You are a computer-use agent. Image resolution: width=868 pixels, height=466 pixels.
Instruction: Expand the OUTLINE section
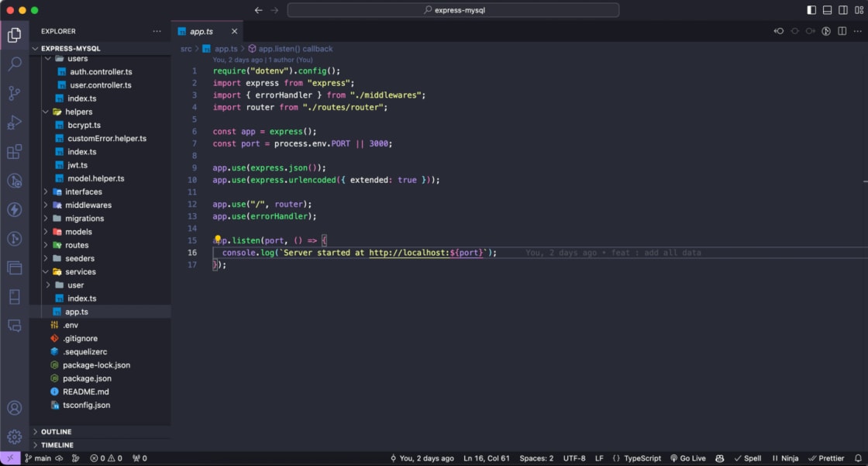pos(100,432)
